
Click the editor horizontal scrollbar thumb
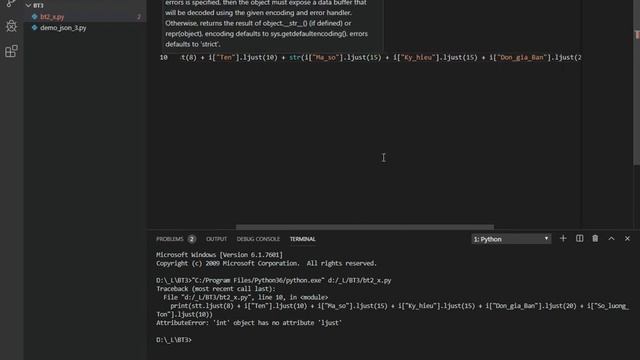point(364,227)
